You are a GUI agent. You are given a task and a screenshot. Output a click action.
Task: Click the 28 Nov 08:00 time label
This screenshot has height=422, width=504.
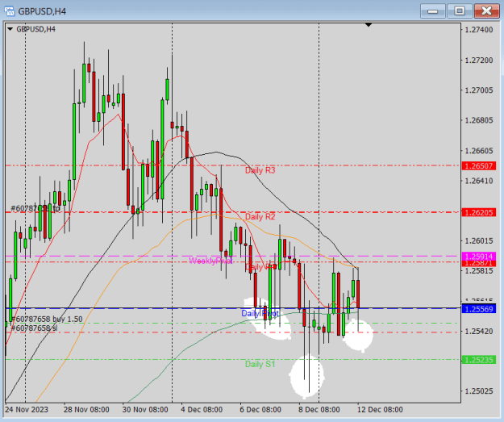click(86, 410)
